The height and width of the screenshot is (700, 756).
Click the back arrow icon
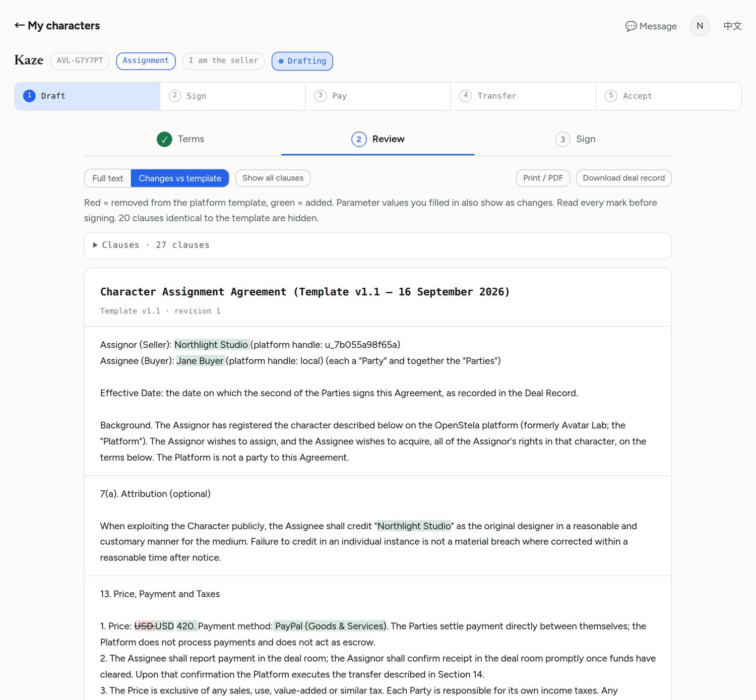click(20, 25)
